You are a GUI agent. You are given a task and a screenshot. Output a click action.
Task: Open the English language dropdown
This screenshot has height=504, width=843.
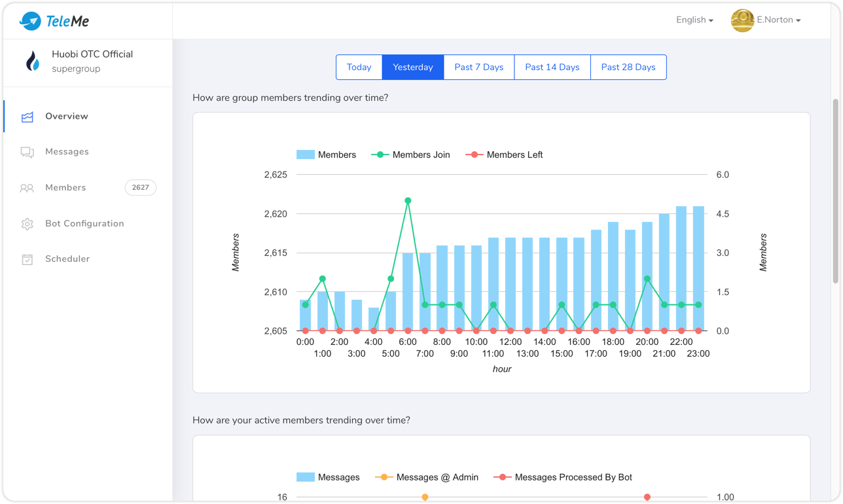694,20
